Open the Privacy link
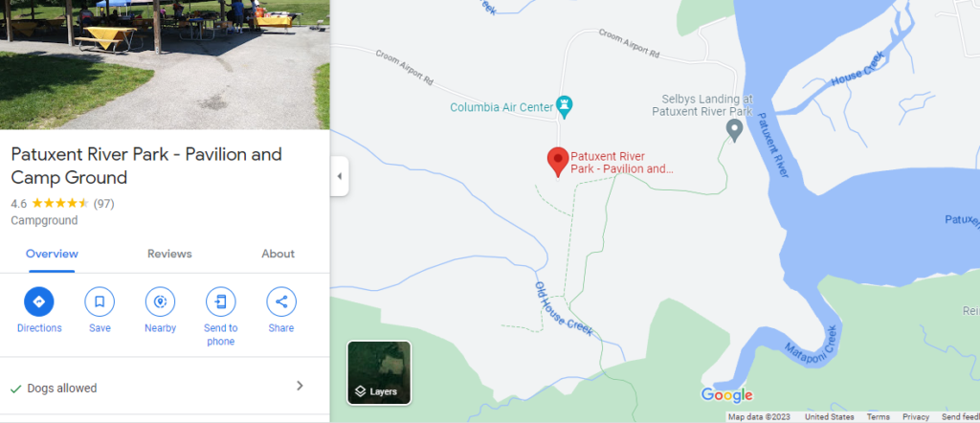Screen dimensions: 980x423 [916, 416]
